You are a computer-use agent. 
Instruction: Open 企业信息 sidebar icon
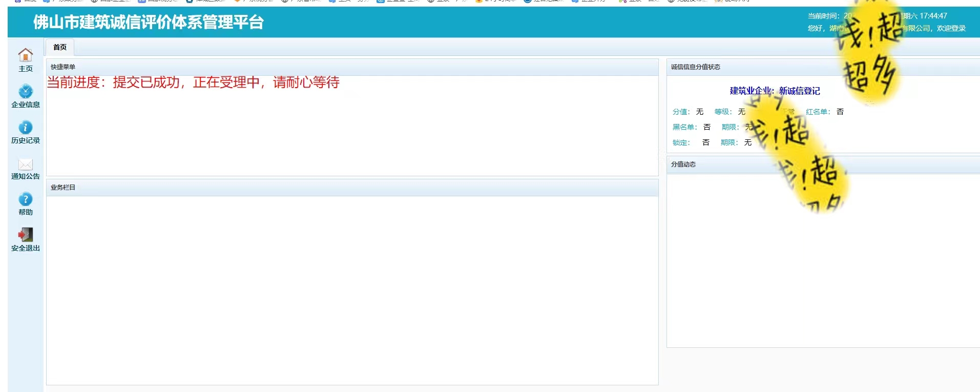pos(25,91)
